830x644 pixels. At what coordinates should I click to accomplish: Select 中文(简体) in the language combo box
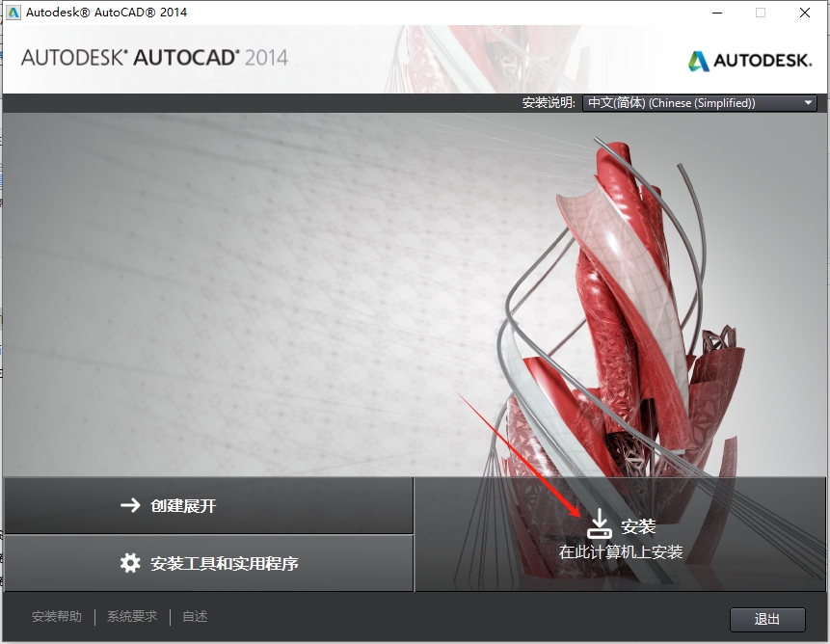tap(675, 102)
